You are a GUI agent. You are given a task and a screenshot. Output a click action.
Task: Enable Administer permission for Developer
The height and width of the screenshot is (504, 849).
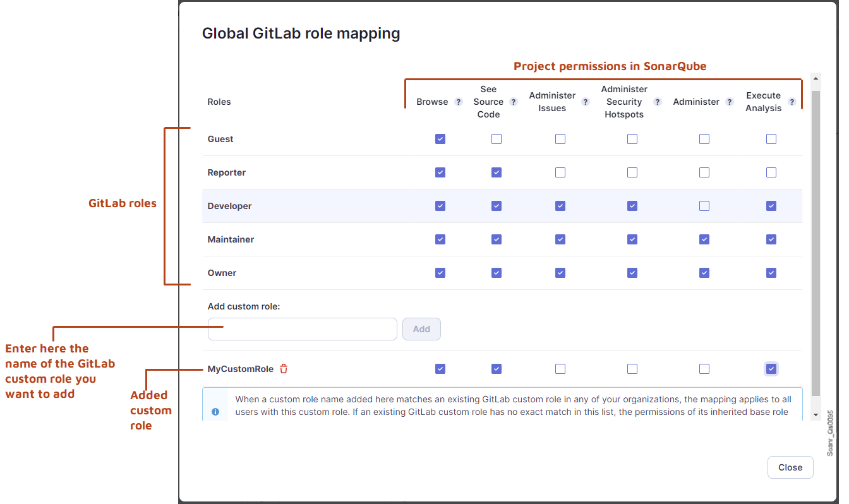point(704,205)
